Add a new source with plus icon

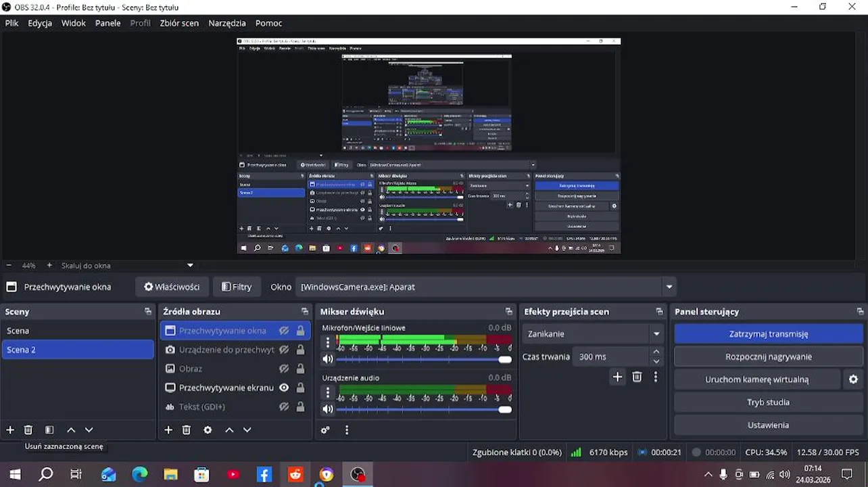click(x=168, y=430)
